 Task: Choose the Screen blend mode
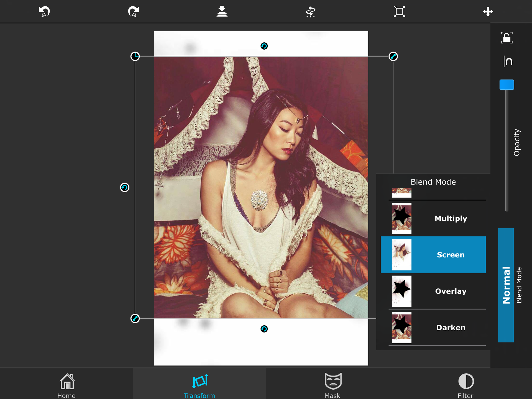pos(433,255)
